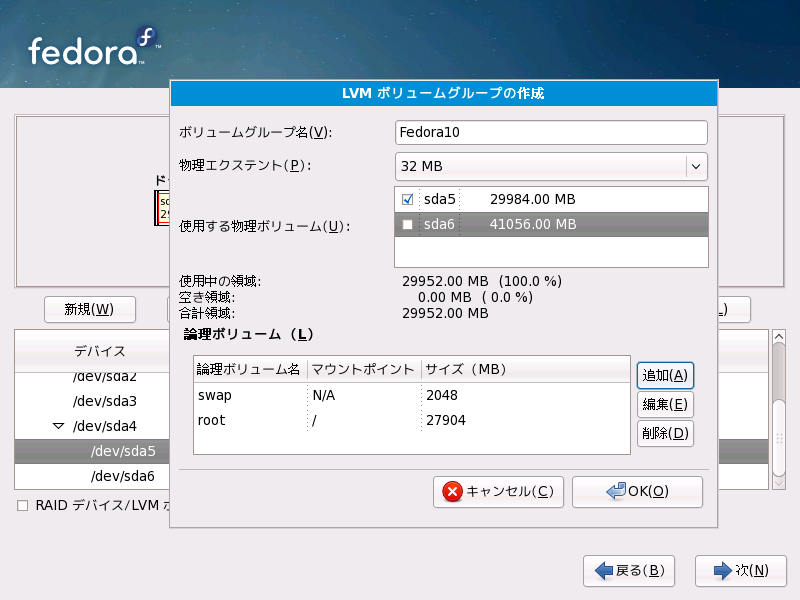This screenshot has width=800, height=600.
Task: Check the sda6 physical volume checkbox
Action: point(407,224)
